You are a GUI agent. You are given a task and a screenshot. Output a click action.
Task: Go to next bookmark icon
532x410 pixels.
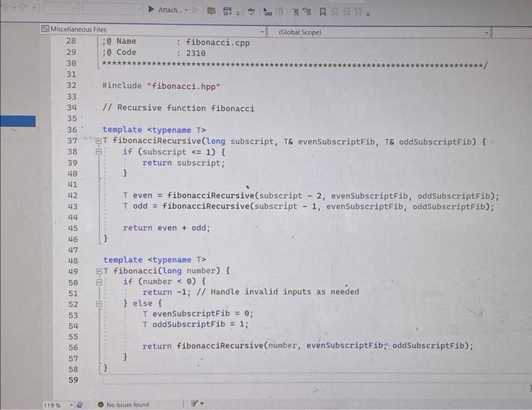tap(346, 13)
